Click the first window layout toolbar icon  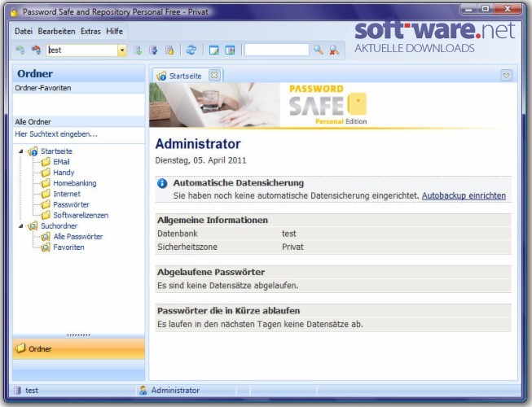click(x=213, y=50)
